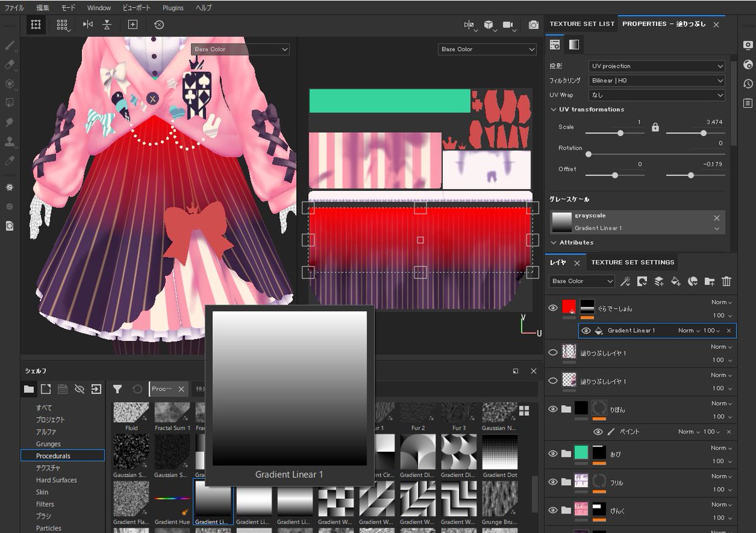Image resolution: width=756 pixels, height=533 pixels.
Task: Toggle horizontal mirror symmetry icon
Action: (x=88, y=25)
